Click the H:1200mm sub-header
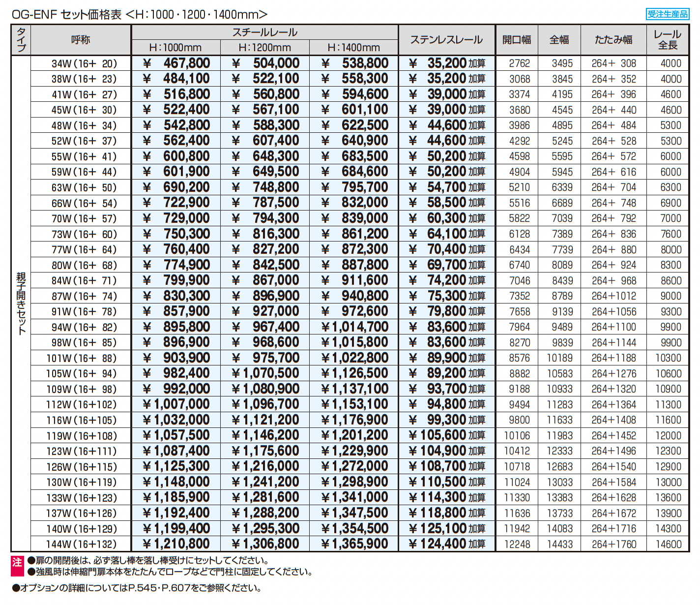The image size is (700, 605). [x=264, y=48]
